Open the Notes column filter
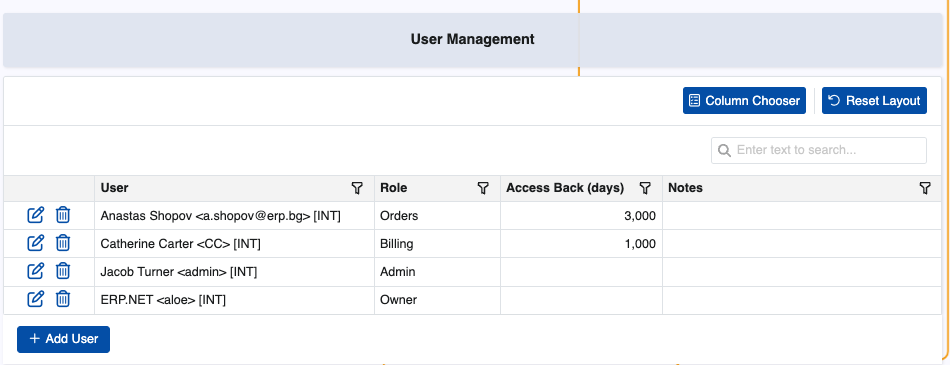950x365 pixels. click(x=925, y=189)
